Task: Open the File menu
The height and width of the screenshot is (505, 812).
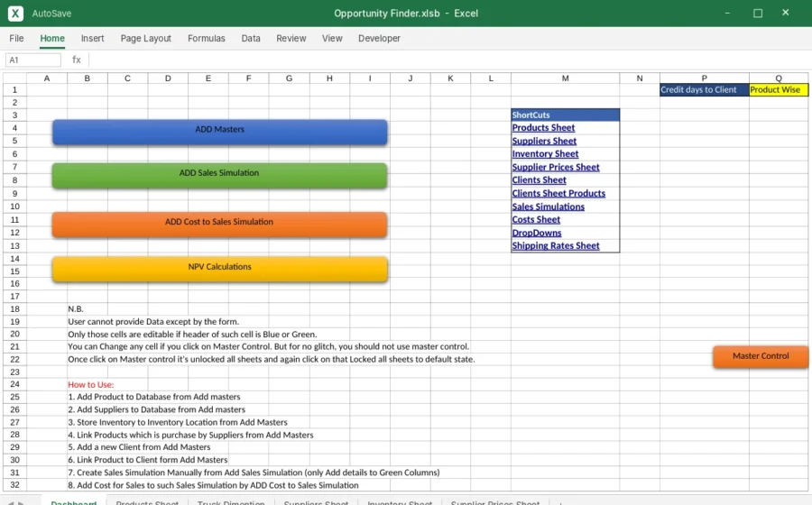Action: pyautogui.click(x=16, y=38)
